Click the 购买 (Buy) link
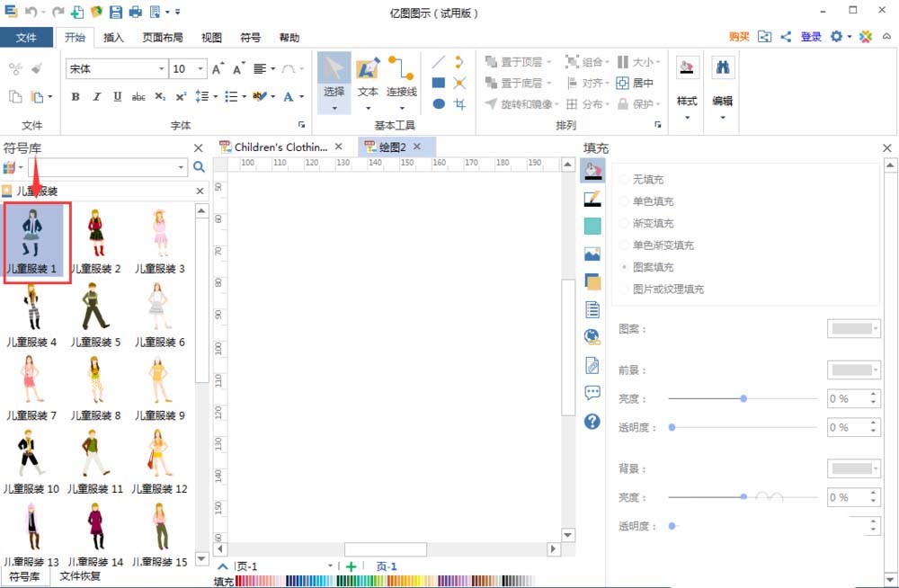Screen dimensions: 899x588 [x=737, y=37]
